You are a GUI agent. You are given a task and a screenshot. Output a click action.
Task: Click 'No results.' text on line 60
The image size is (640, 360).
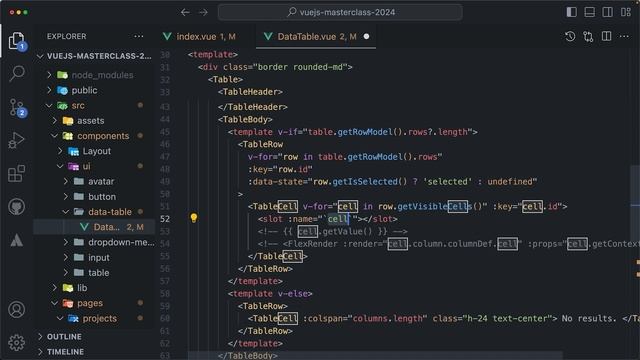tap(589, 318)
